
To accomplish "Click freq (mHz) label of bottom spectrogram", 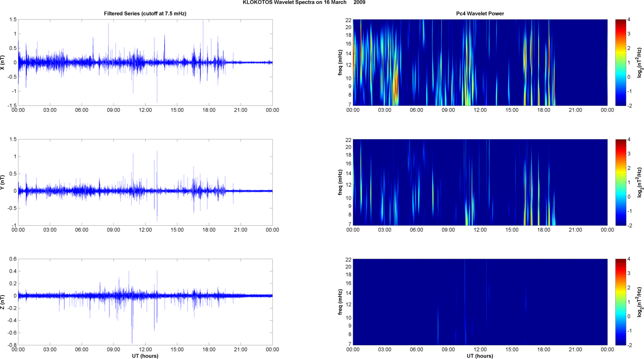I will (x=340, y=302).
